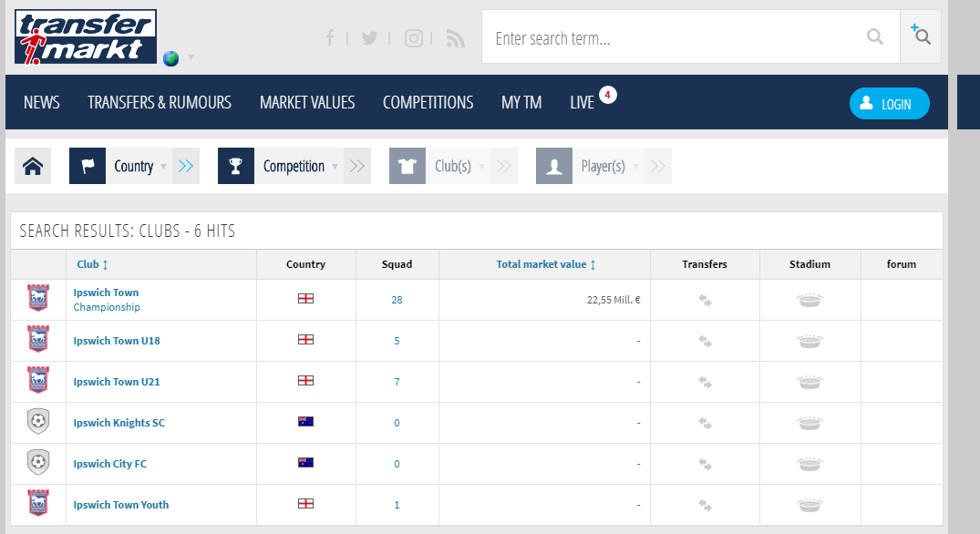
Task: Open the Market Values menu
Action: pos(307,102)
